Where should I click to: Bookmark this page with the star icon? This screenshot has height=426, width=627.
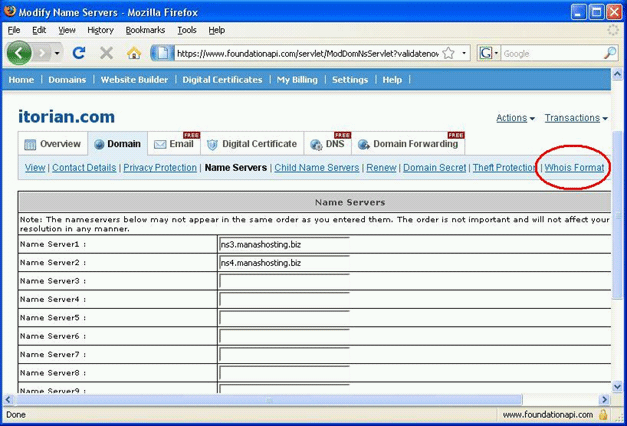click(449, 53)
